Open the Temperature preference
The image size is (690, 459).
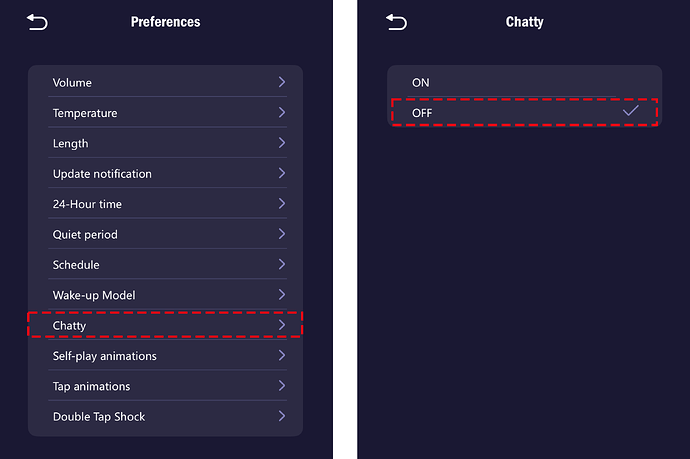[x=166, y=113]
